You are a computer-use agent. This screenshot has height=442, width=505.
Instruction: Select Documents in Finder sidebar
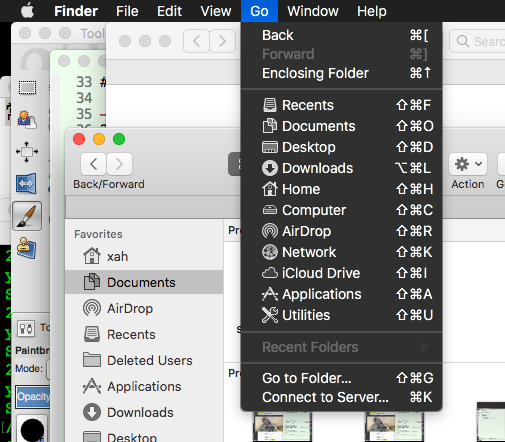[x=144, y=282]
